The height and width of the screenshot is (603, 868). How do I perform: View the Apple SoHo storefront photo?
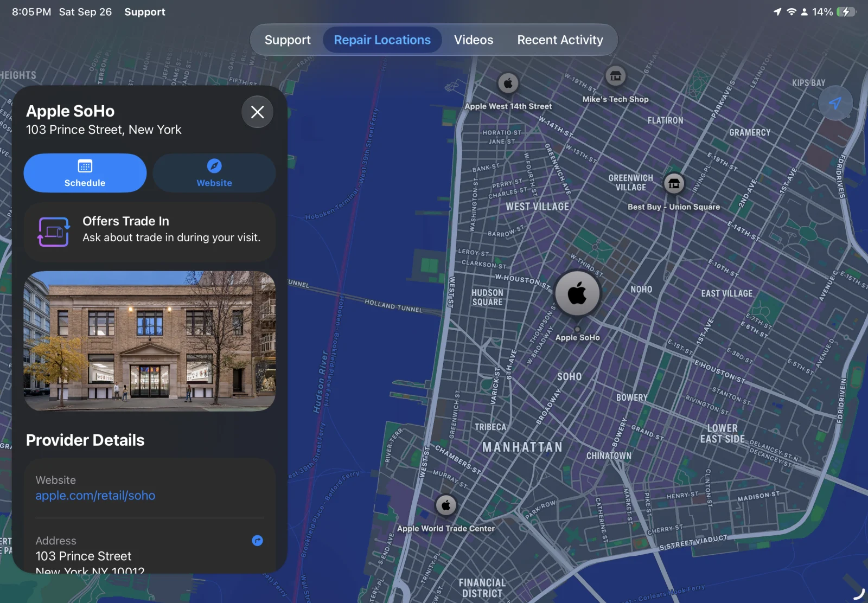[x=150, y=341]
